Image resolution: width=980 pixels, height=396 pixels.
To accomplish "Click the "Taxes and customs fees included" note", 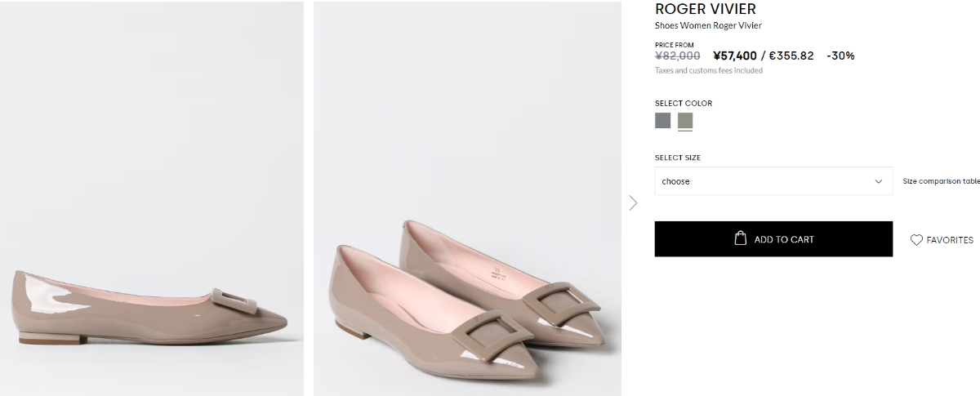I will [x=708, y=71].
